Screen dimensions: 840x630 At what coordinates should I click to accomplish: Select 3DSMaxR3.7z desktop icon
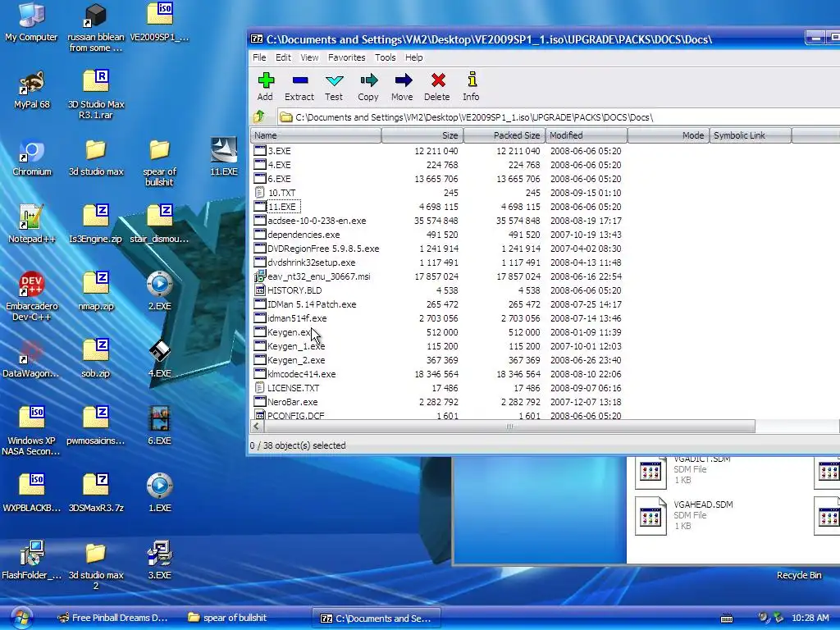point(96,493)
